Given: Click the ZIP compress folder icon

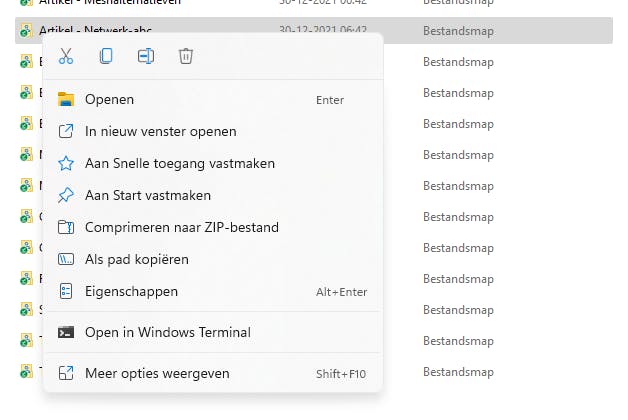Looking at the screenshot, I should (66, 227).
